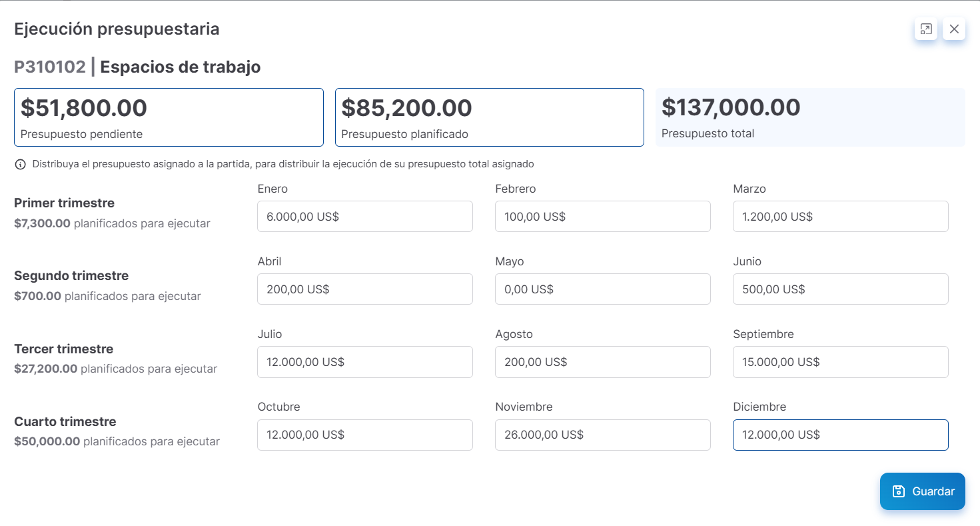980x526 pixels.
Task: Click the save icon inside Guardar
Action: pos(899,491)
